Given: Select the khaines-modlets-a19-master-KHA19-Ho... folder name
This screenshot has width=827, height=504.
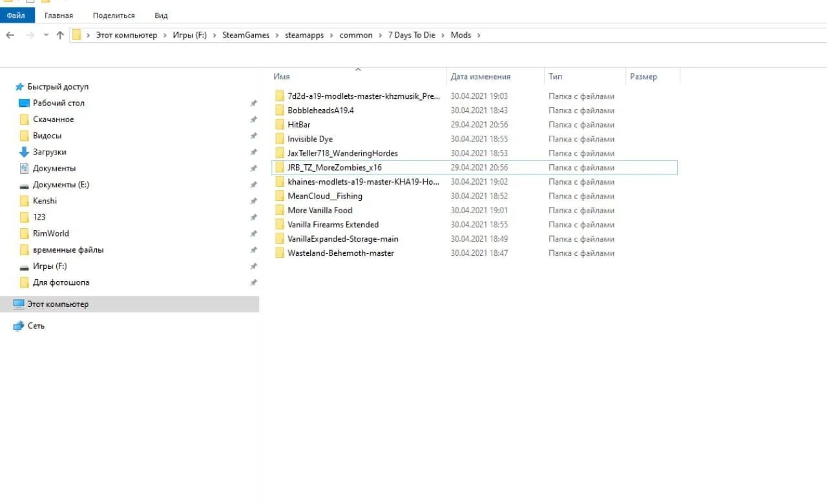Looking at the screenshot, I should click(x=364, y=182).
